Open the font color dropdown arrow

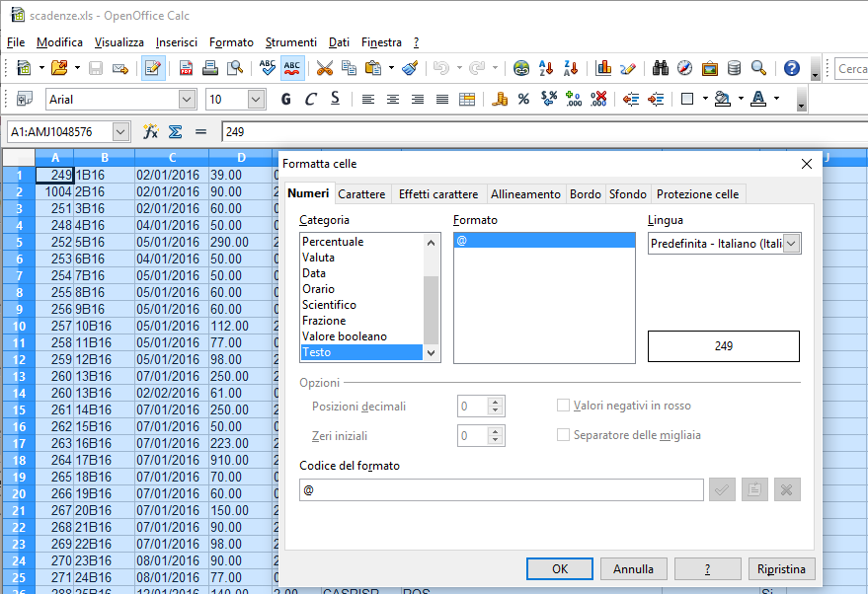click(777, 99)
